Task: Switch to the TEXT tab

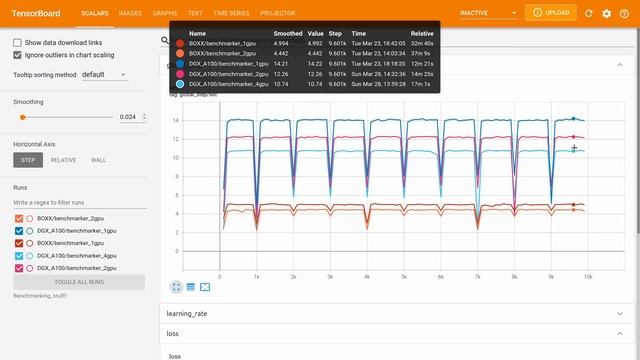Action: [x=195, y=13]
